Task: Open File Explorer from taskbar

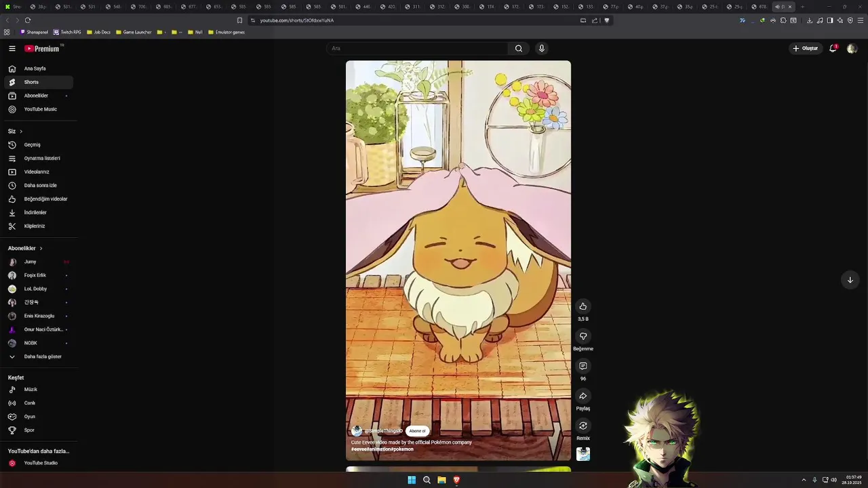Action: [441, 480]
